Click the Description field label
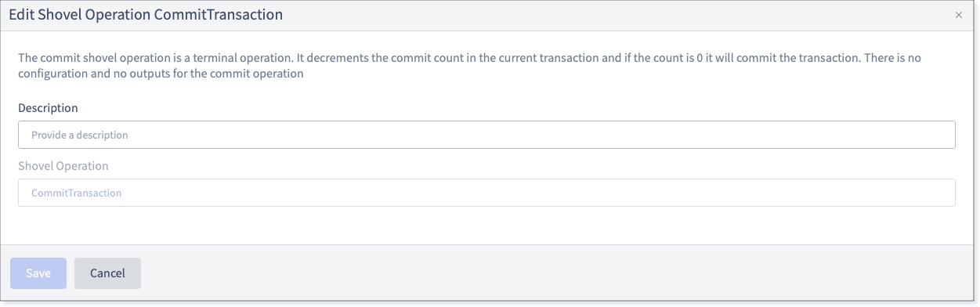 point(48,108)
